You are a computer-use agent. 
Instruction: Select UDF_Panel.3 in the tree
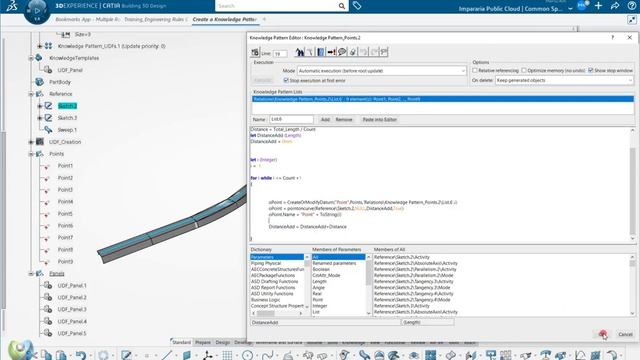[72, 309]
